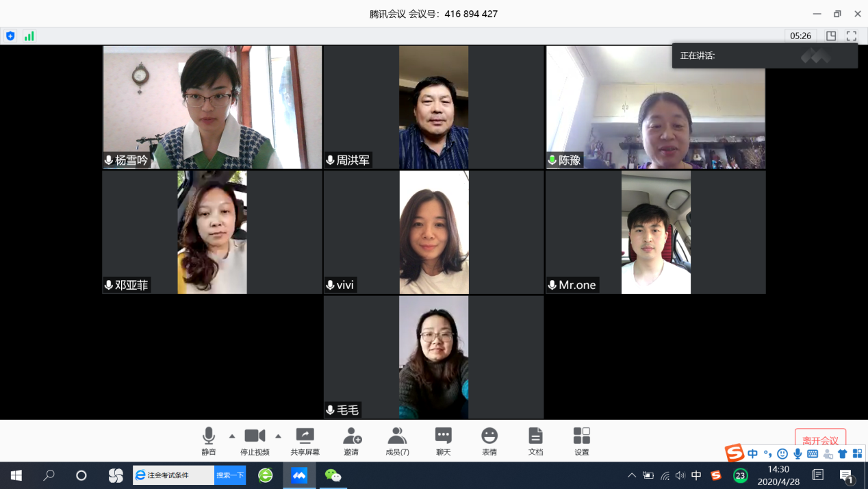
Task: Open WeChat from the taskbar
Action: (333, 475)
